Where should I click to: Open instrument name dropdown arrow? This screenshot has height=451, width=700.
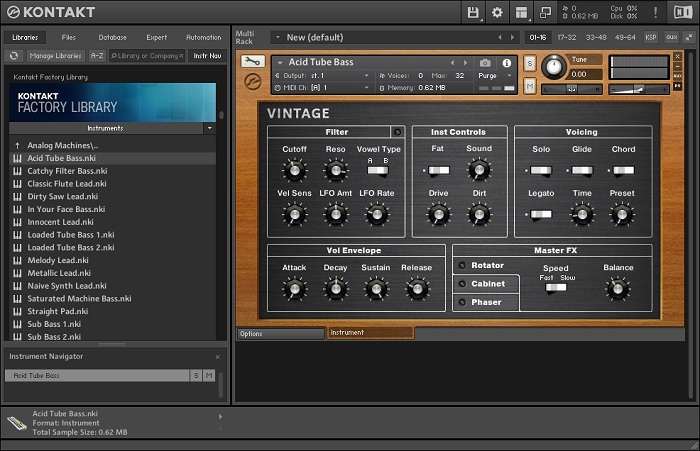coord(280,63)
